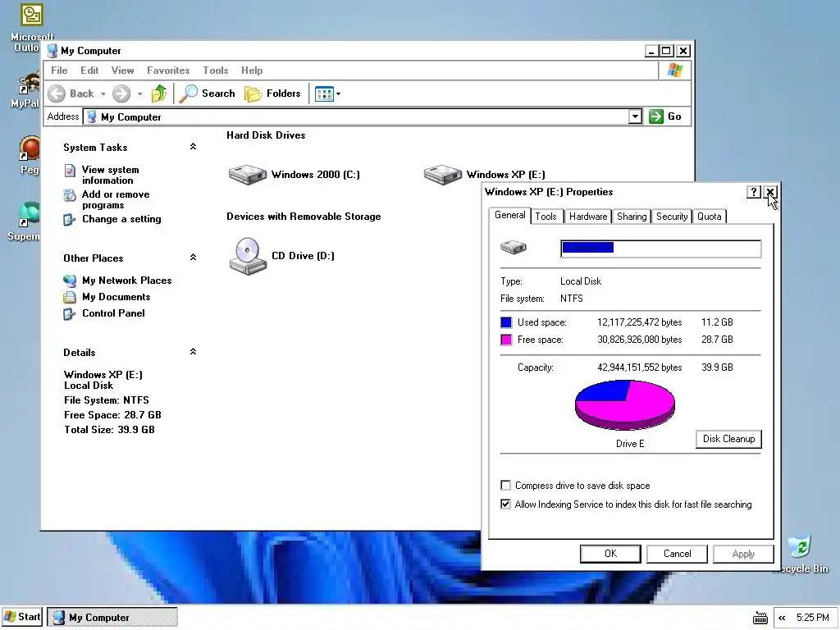This screenshot has height=630, width=840.
Task: Click My Computer taskbar button
Action: [x=112, y=618]
